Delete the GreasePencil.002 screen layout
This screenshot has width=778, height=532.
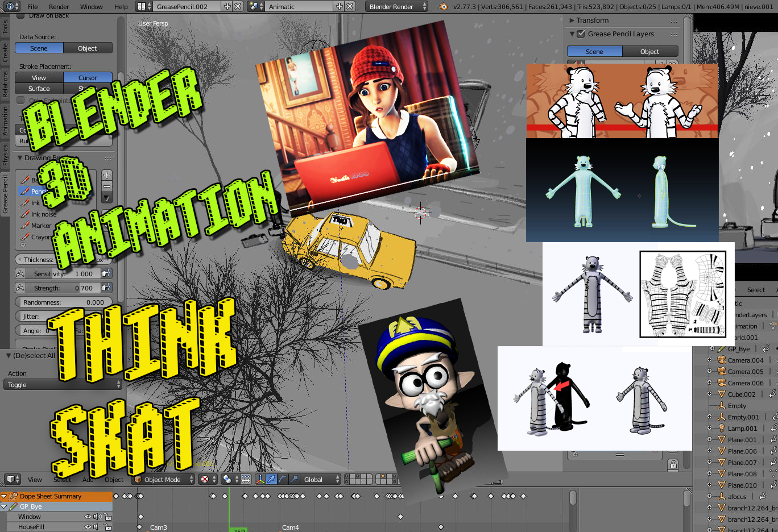[238, 6]
